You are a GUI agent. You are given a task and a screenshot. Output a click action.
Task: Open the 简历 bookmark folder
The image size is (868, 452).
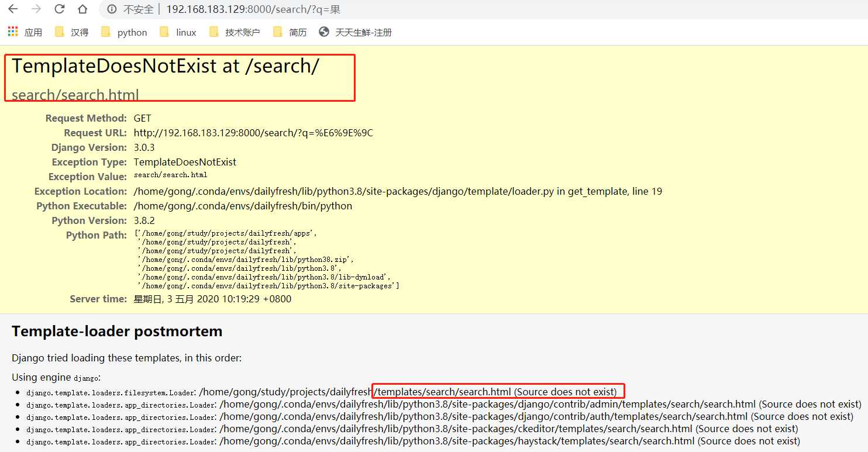point(290,32)
